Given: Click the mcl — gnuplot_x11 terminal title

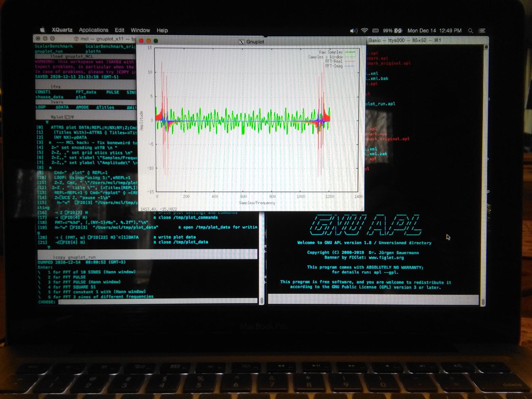Looking at the screenshot, I should (x=108, y=39).
